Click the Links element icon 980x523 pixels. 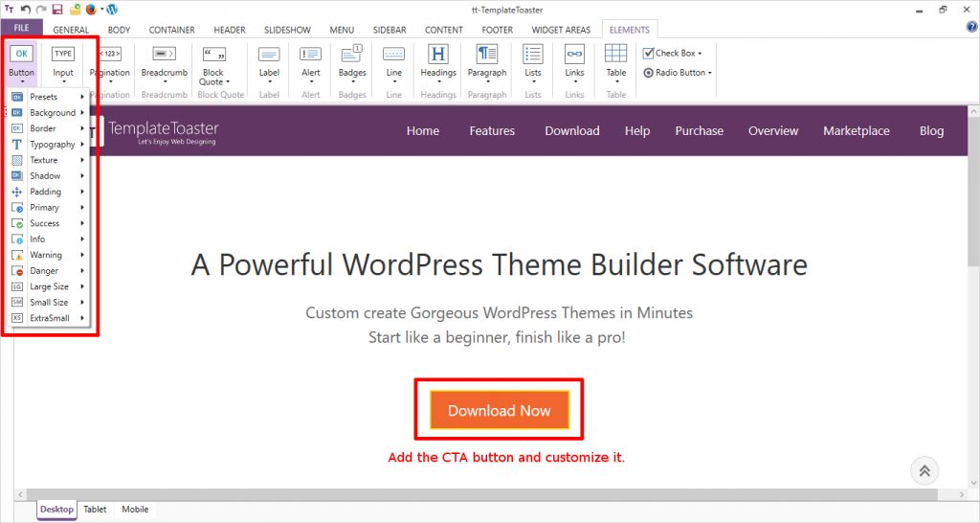(x=574, y=54)
